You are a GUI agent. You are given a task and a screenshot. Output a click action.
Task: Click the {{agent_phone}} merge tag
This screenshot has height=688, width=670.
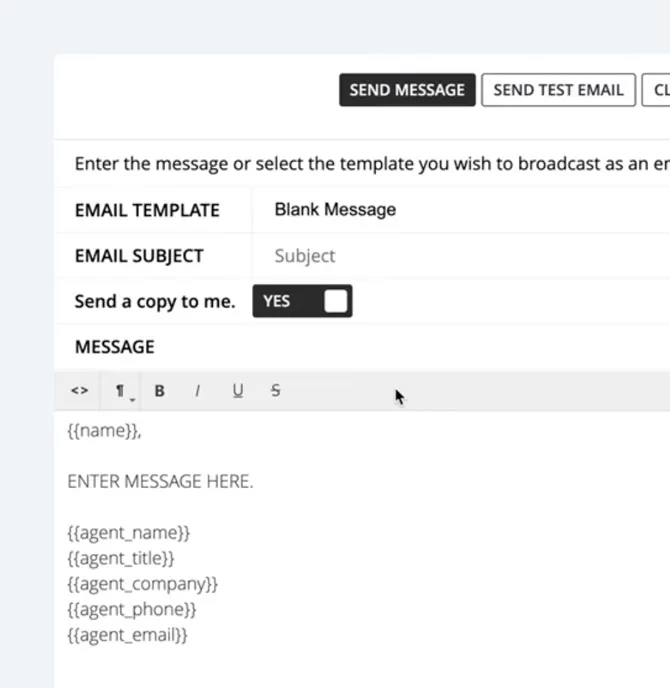click(132, 609)
